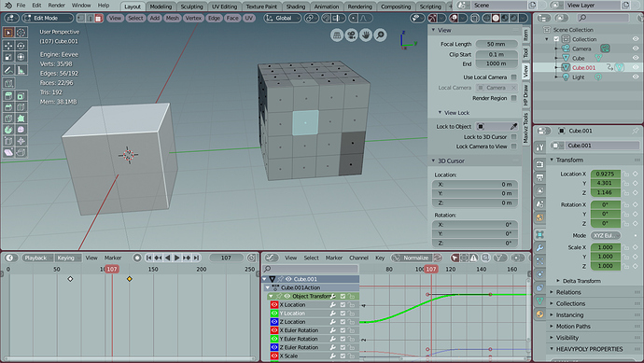Open the timeline Marker menu
This screenshot has width=644, height=363.
pyautogui.click(x=113, y=258)
